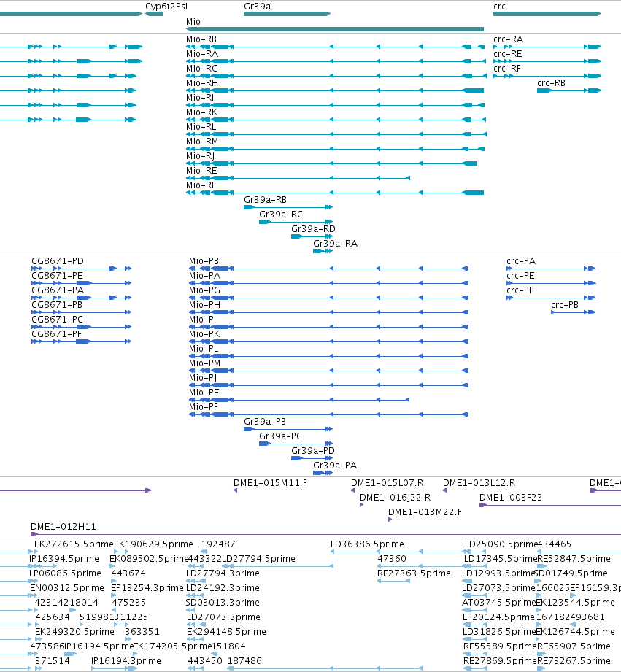Image resolution: width=621 pixels, height=672 pixels.
Task: Select the crc-PA protein label
Action: tap(521, 261)
